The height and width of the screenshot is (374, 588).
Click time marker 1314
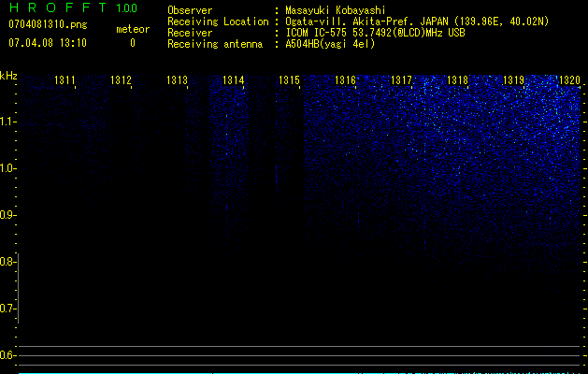(x=233, y=80)
